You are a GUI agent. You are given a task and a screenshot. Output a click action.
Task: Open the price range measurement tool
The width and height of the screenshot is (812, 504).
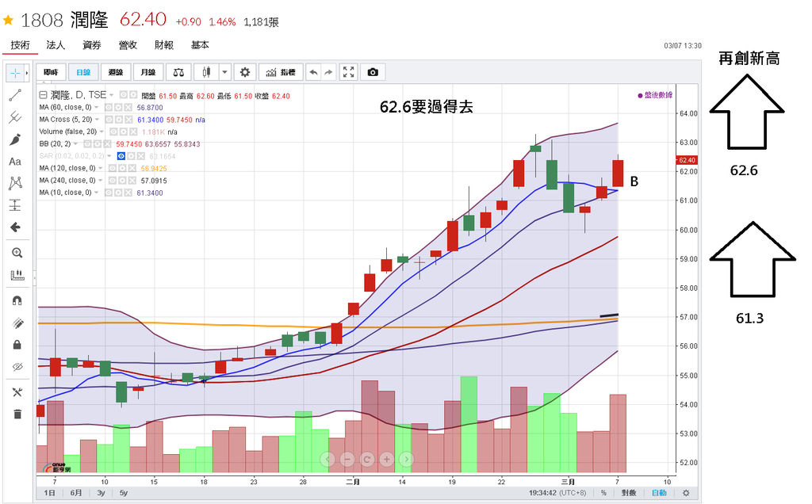[15, 205]
